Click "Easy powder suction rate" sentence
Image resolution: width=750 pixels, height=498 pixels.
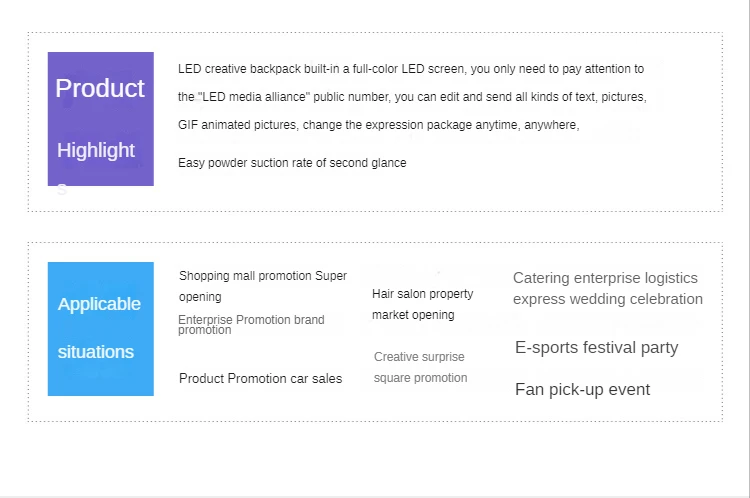[292, 163]
